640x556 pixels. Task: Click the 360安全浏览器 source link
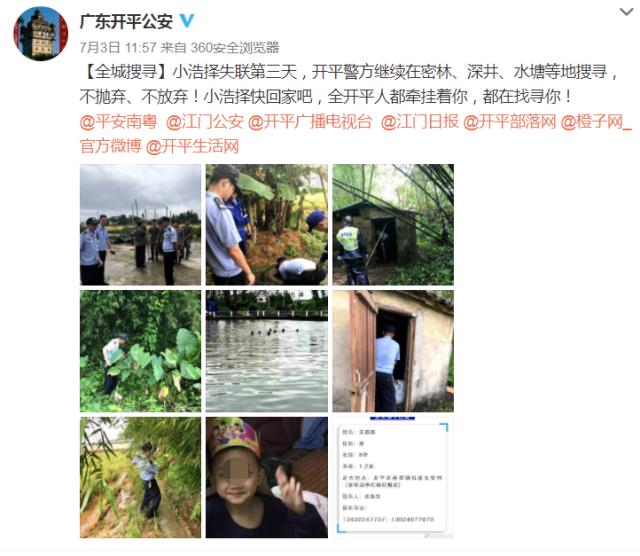(x=235, y=47)
